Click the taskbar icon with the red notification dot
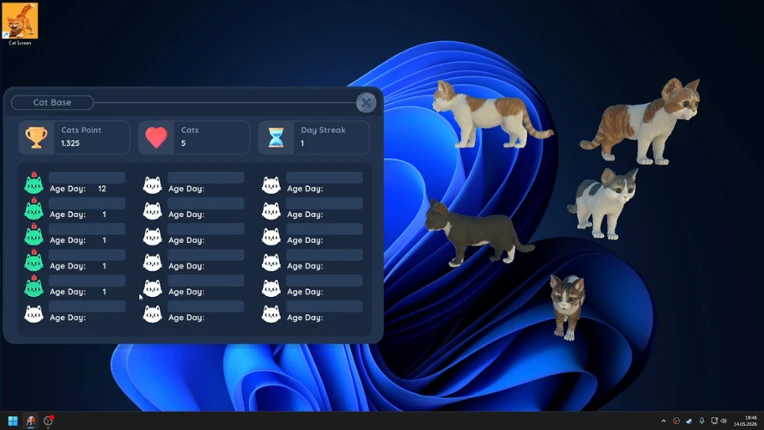Screen dimensions: 764x430 click(x=48, y=421)
